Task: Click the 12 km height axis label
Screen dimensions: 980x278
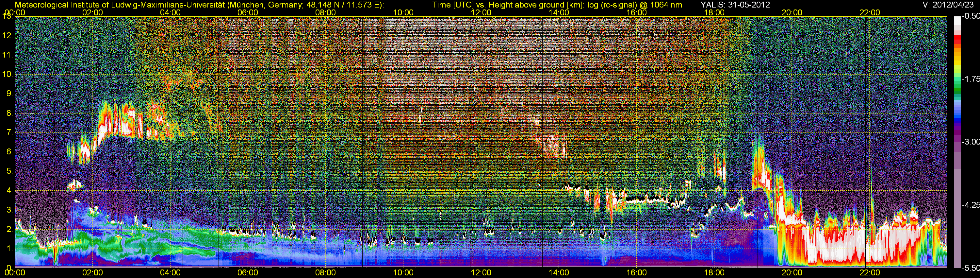Action: (x=7, y=35)
